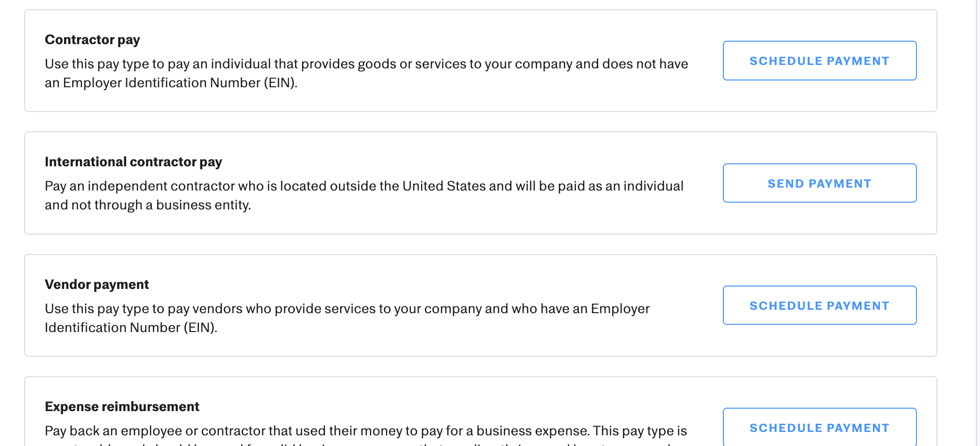Select the Vendor payment heading

click(x=97, y=284)
